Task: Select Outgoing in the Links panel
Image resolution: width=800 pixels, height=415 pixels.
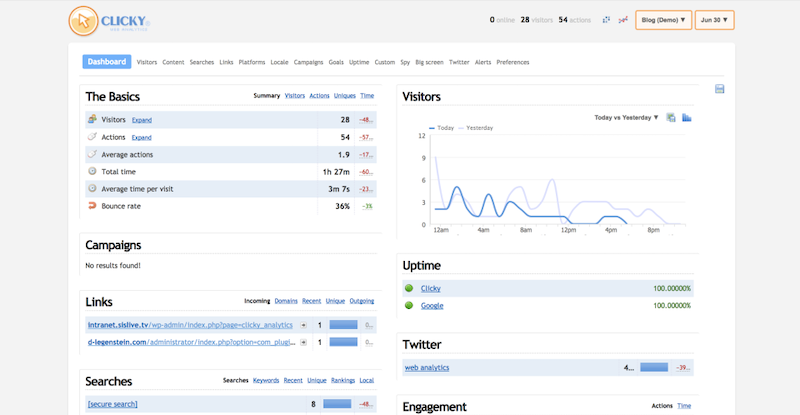Action: click(x=361, y=301)
